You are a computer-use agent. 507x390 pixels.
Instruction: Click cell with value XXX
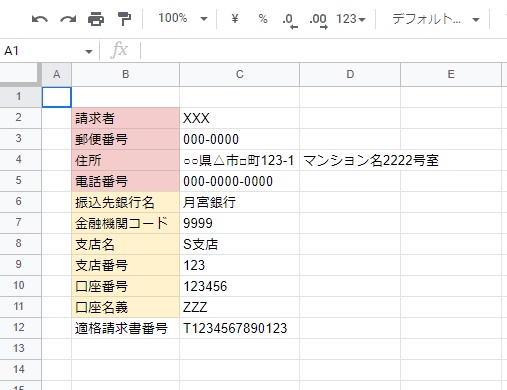pos(239,118)
